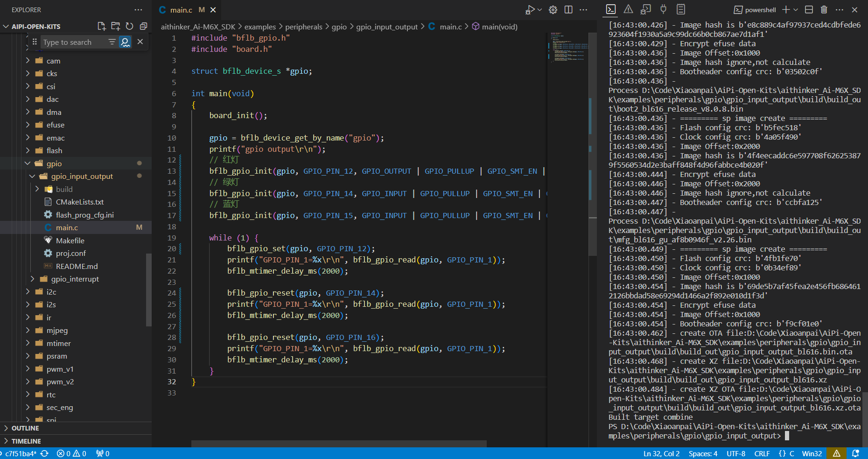Toggle filter mode in tree search
The height and width of the screenshot is (459, 868).
coord(112,42)
